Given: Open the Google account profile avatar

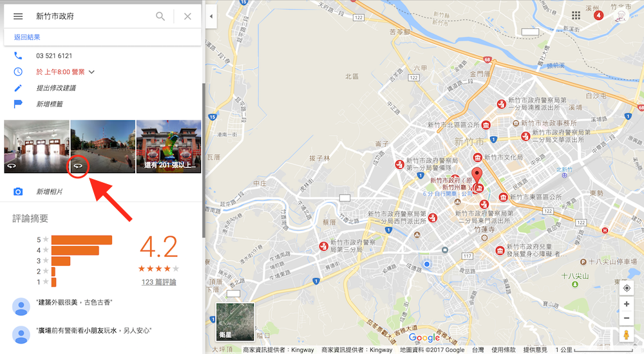Looking at the screenshot, I should point(620,15).
